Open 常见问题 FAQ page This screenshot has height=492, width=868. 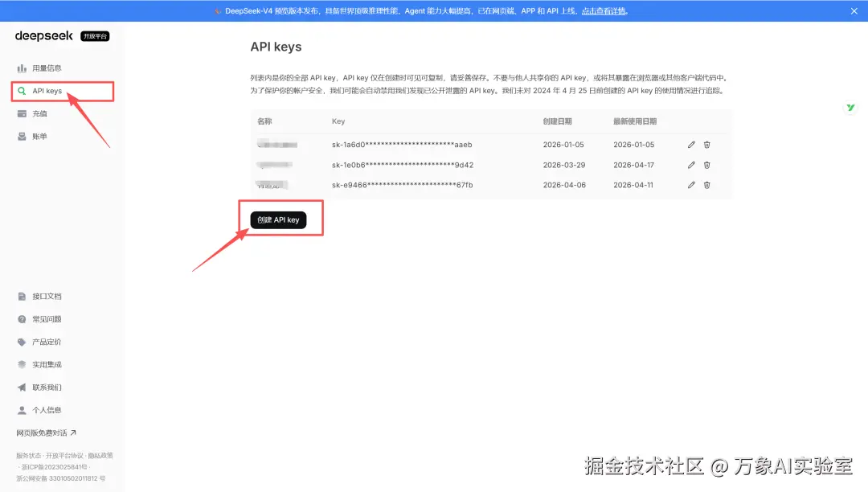(47, 319)
